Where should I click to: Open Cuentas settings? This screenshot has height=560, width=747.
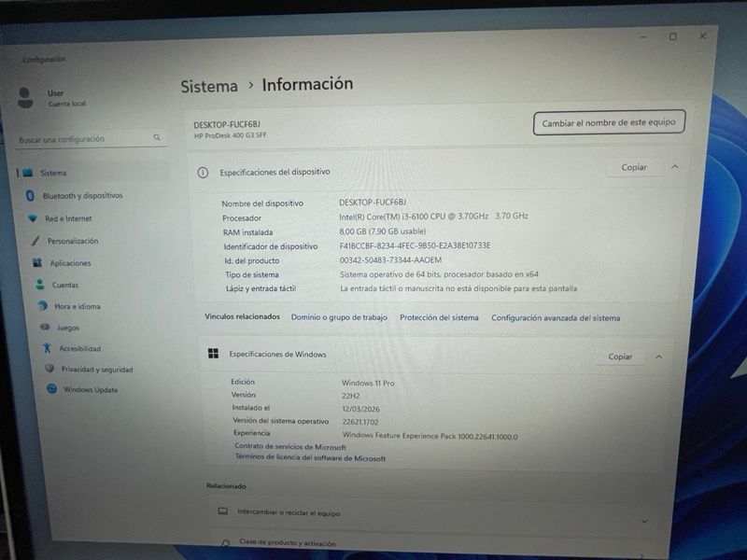(65, 285)
